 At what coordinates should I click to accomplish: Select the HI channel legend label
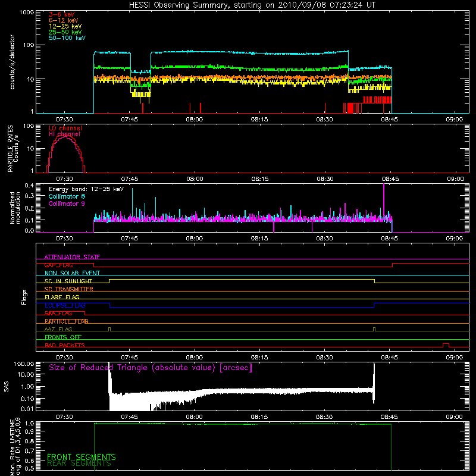[65, 134]
